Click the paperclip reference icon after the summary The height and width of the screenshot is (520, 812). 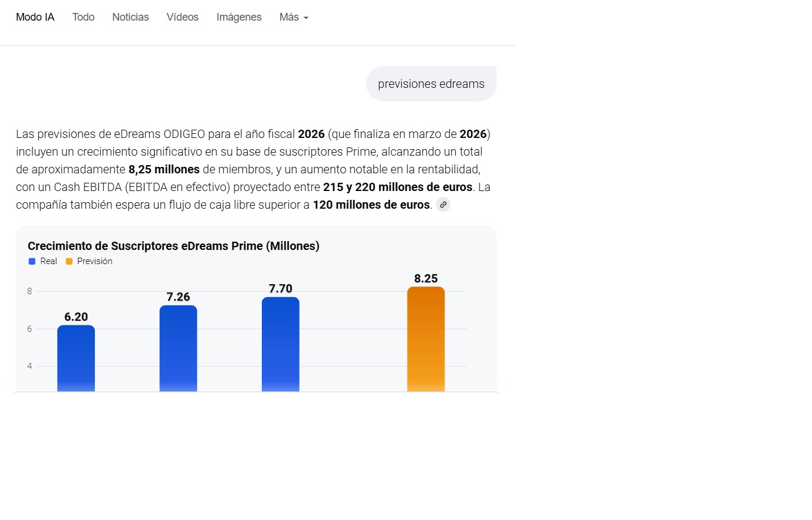point(443,204)
